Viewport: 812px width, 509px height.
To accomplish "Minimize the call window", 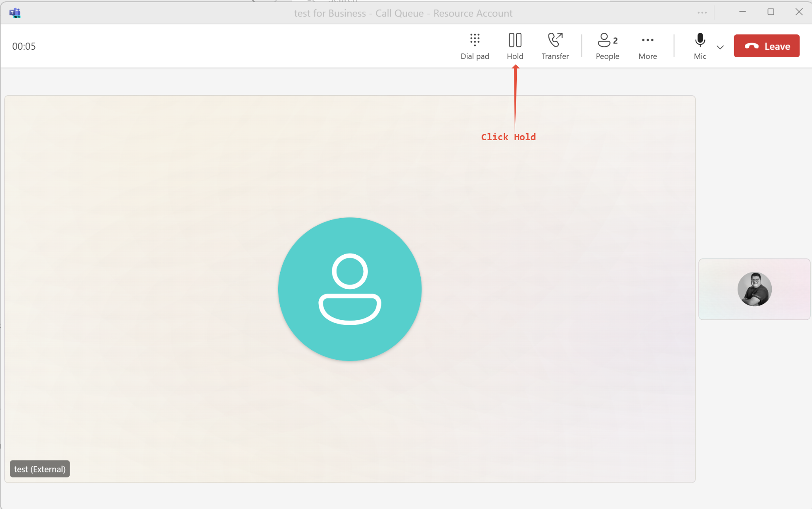I will coord(742,12).
